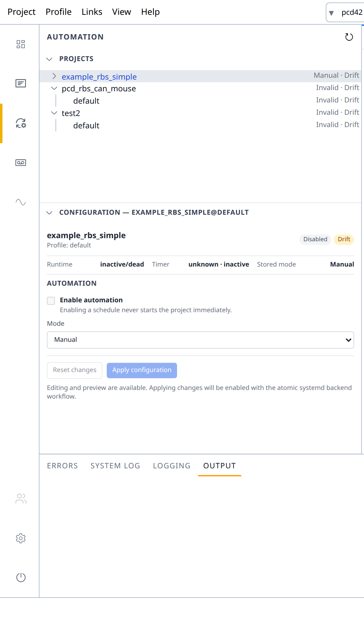Open the Project menu
This screenshot has height=617, width=364.
[x=22, y=12]
